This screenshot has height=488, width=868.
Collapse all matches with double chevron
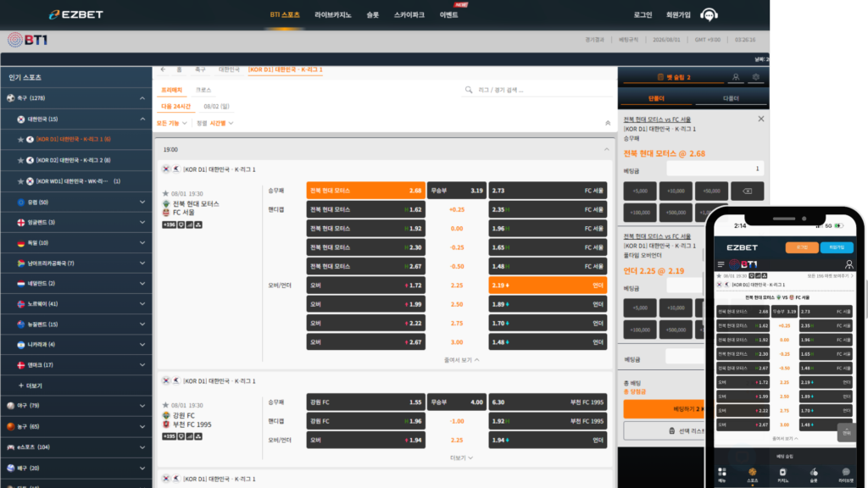(x=608, y=124)
